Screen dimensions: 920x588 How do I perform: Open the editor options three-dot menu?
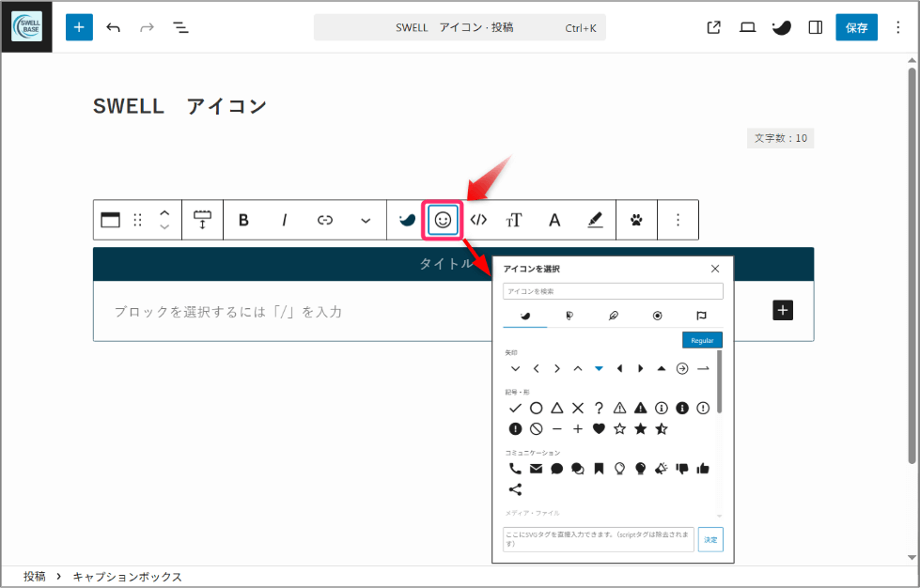(x=897, y=27)
